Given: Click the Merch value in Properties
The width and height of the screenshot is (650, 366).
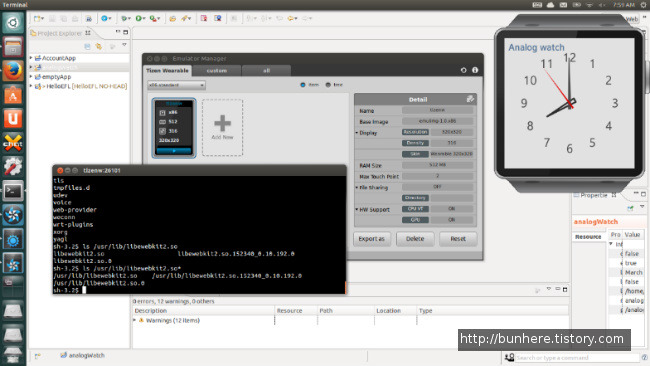Looking at the screenshot, I should click(633, 272).
